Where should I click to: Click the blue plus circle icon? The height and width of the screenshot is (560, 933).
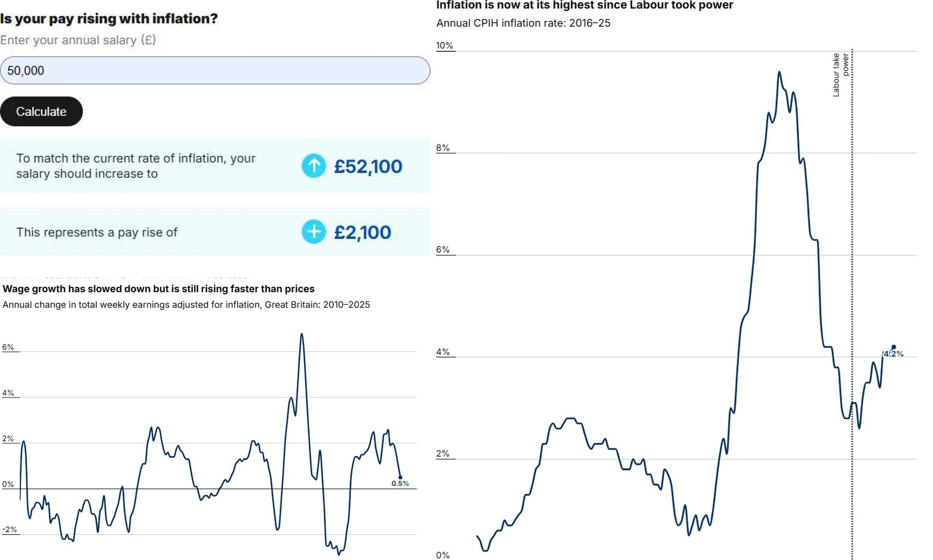pyautogui.click(x=313, y=232)
